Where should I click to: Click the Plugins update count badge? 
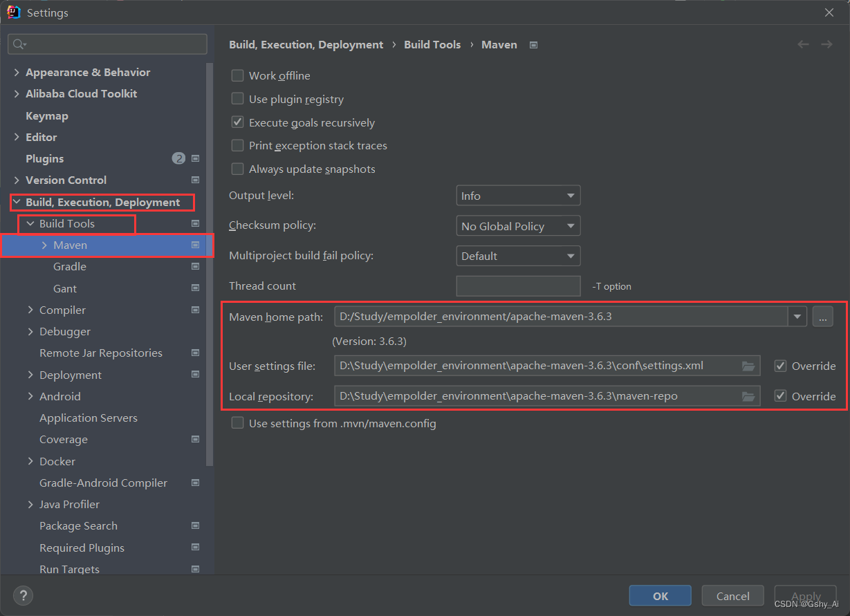click(178, 158)
